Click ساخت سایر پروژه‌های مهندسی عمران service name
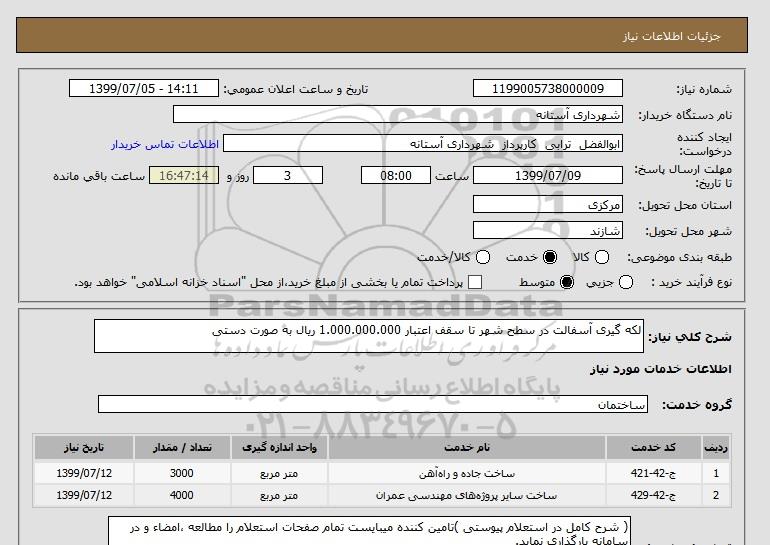The image size is (770, 545). (467, 495)
